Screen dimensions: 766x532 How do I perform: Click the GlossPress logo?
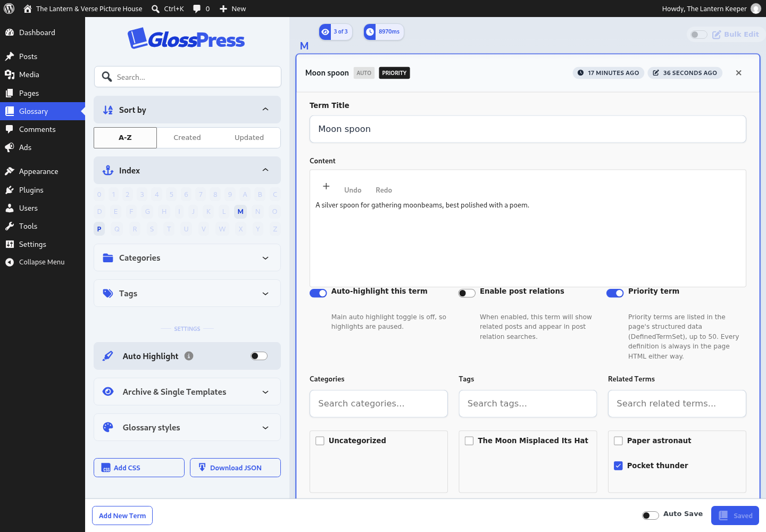[186, 39]
